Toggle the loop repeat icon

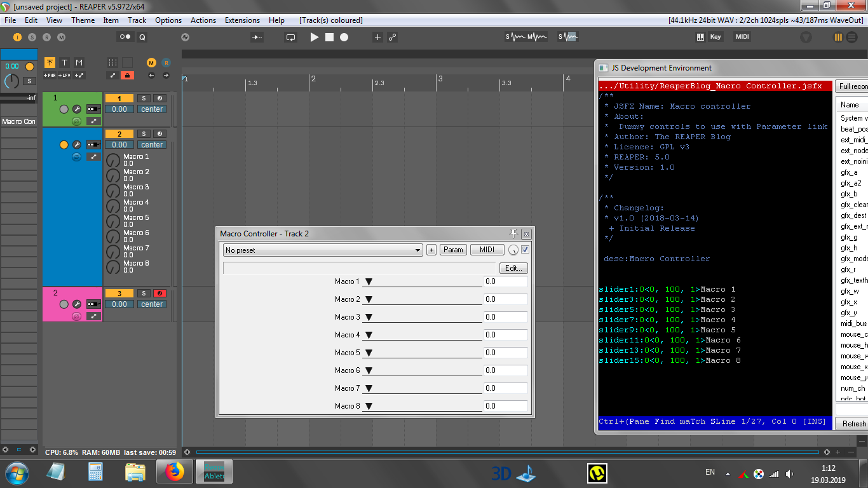(290, 37)
